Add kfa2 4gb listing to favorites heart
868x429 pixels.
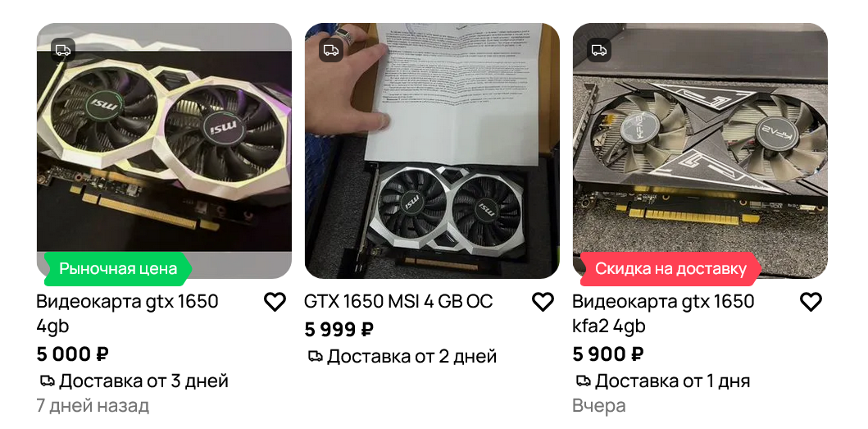point(811,302)
